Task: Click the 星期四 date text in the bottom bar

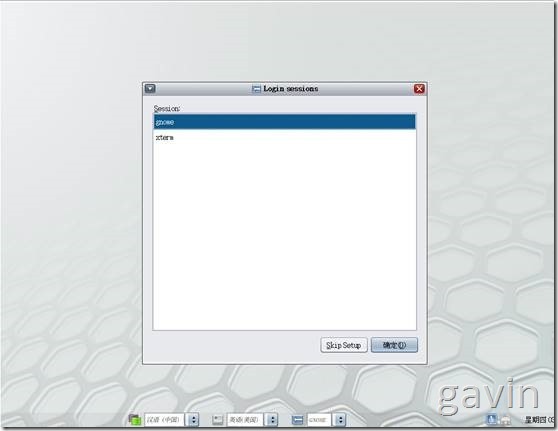Action: (539, 420)
